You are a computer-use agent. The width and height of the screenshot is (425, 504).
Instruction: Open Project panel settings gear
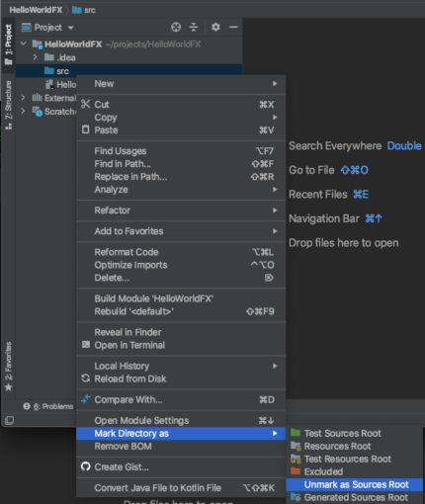[x=215, y=27]
